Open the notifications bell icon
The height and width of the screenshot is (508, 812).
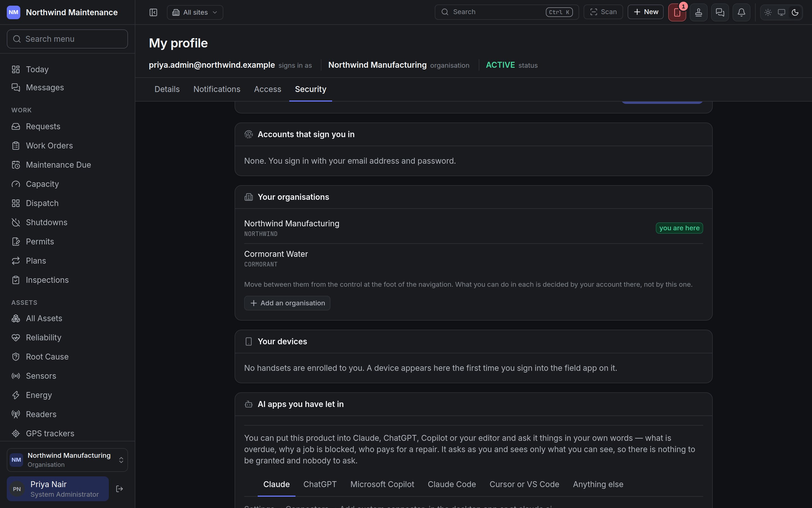[741, 12]
